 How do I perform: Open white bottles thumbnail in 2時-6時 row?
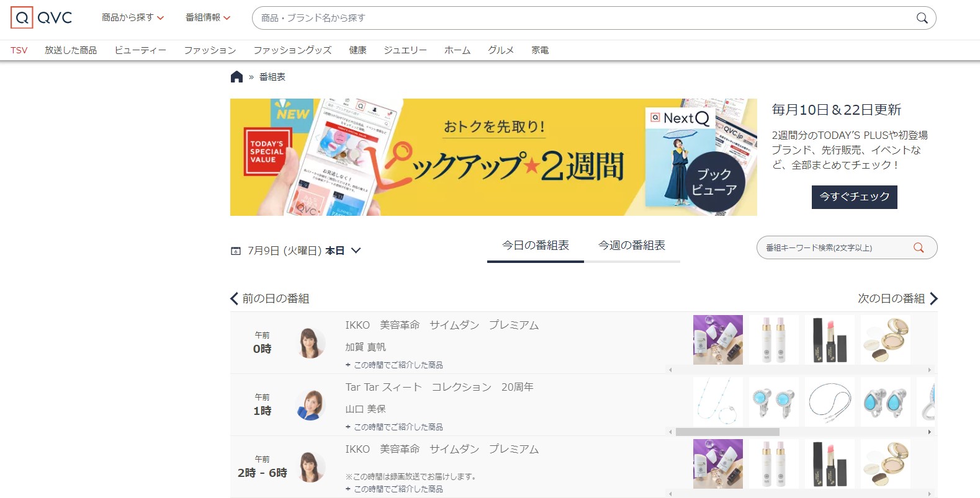(774, 464)
